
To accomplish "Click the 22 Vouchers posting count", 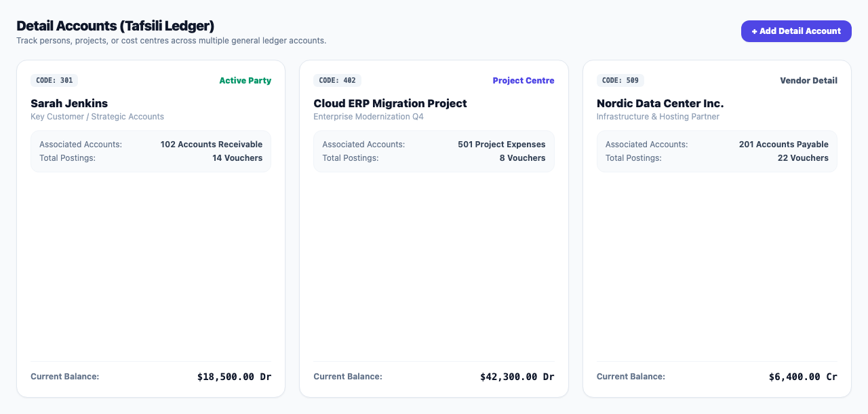I will tap(803, 158).
